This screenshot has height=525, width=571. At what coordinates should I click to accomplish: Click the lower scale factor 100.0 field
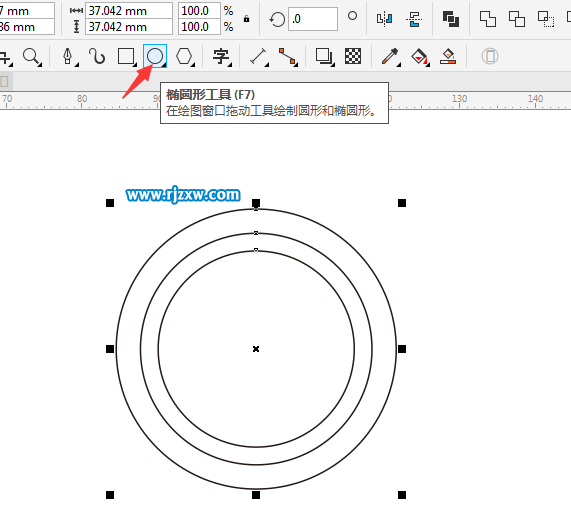tap(199, 27)
